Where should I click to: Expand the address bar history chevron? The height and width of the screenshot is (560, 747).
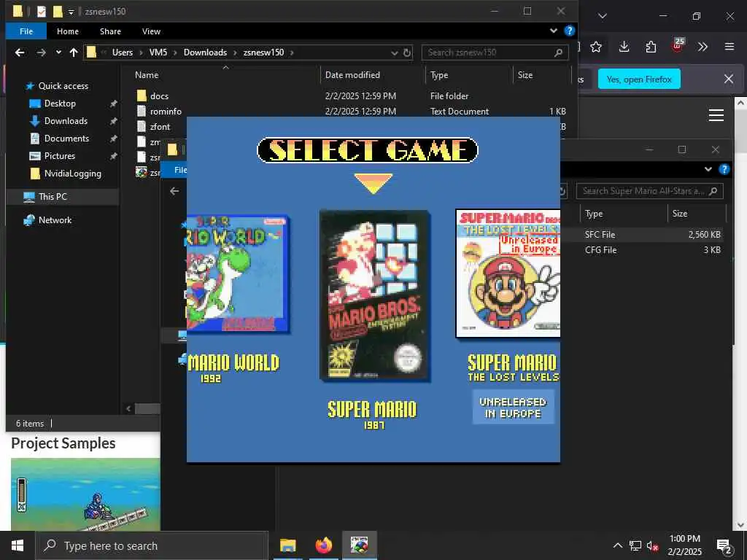pos(394,52)
